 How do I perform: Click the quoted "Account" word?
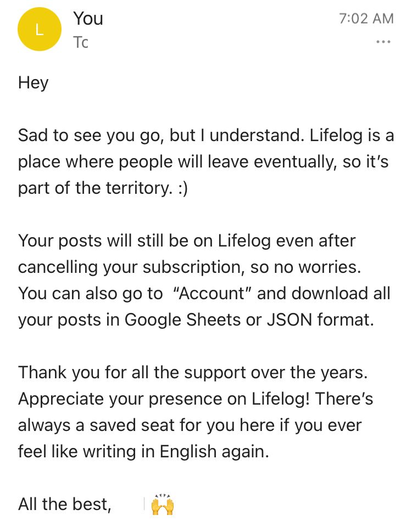212,293
